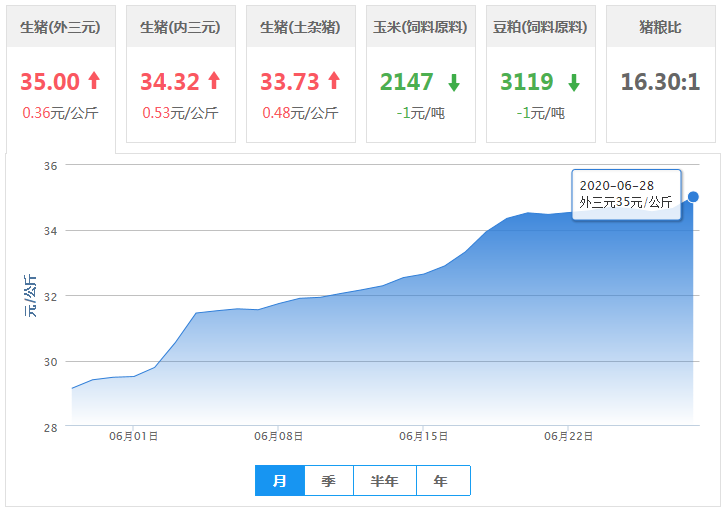Click the green down arrow beside 3119
Viewport: 727px width, 514px height.
click(574, 82)
